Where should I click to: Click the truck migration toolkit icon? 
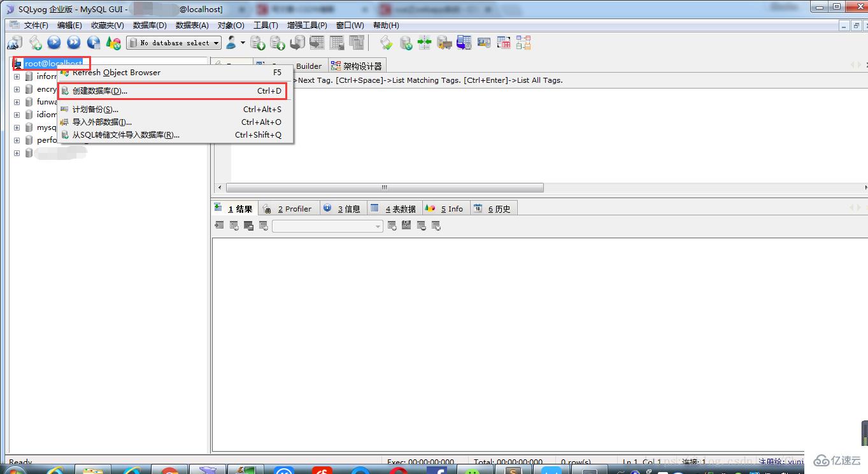pos(444,43)
